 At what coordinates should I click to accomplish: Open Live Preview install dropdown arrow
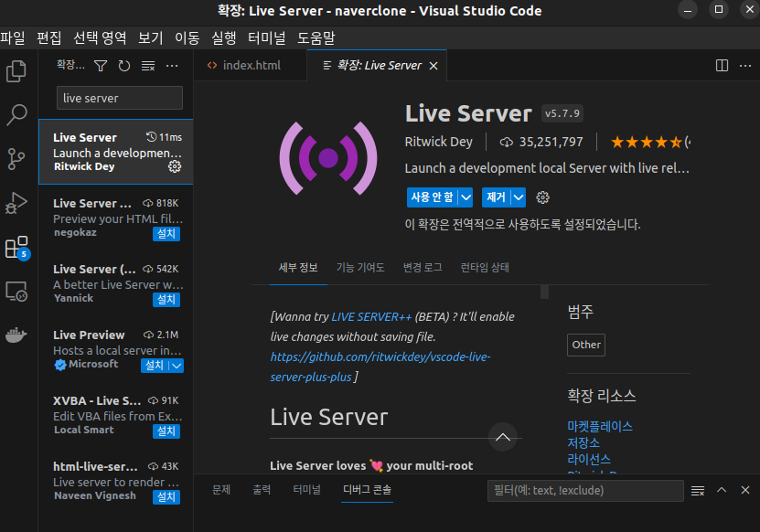(x=177, y=366)
